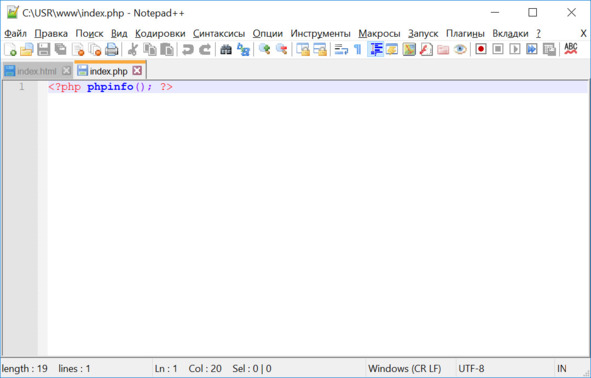This screenshot has height=378, width=591.
Task: Run macro multiple times icon
Action: pyautogui.click(x=532, y=49)
